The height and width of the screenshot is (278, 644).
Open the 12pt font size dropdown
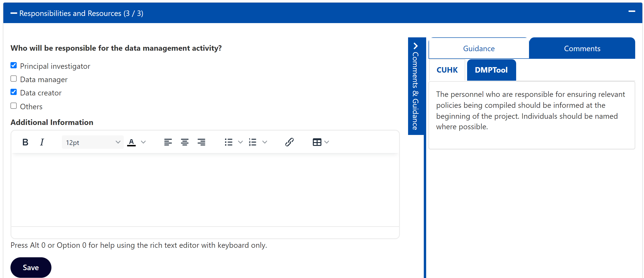click(93, 142)
